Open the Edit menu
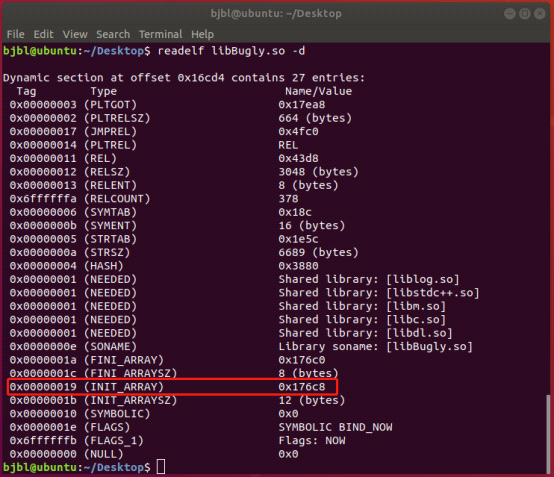This screenshot has width=554, height=477. pos(43,34)
